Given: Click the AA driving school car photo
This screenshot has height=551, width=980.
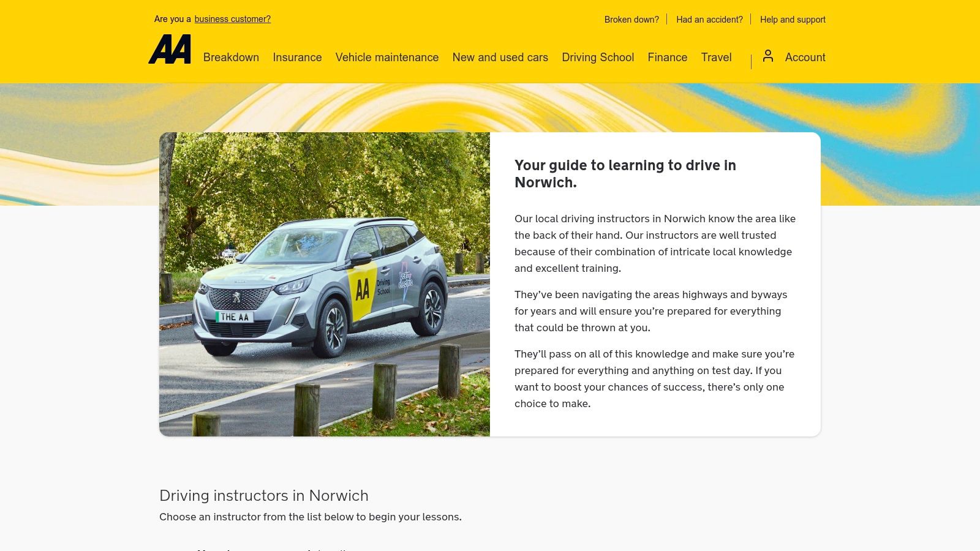Looking at the screenshot, I should [x=325, y=283].
